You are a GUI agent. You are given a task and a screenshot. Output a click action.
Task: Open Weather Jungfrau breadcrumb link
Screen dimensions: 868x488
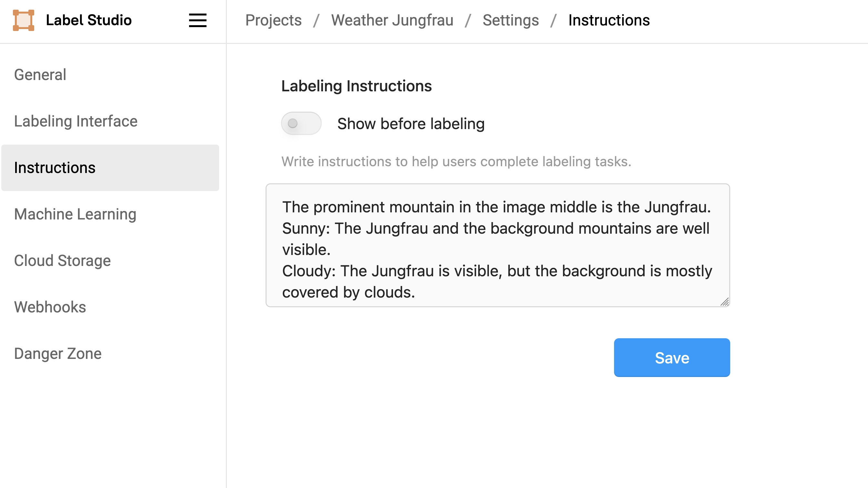(x=392, y=20)
